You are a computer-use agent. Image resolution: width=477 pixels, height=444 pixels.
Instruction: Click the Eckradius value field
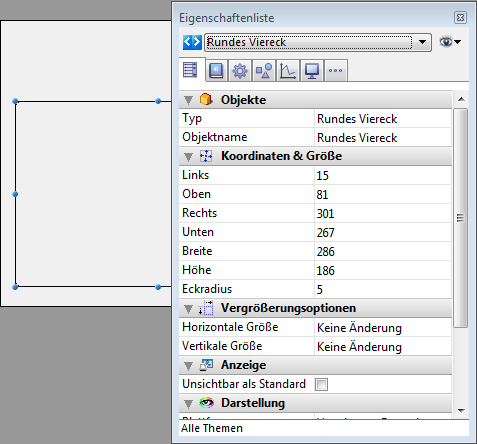coord(383,289)
